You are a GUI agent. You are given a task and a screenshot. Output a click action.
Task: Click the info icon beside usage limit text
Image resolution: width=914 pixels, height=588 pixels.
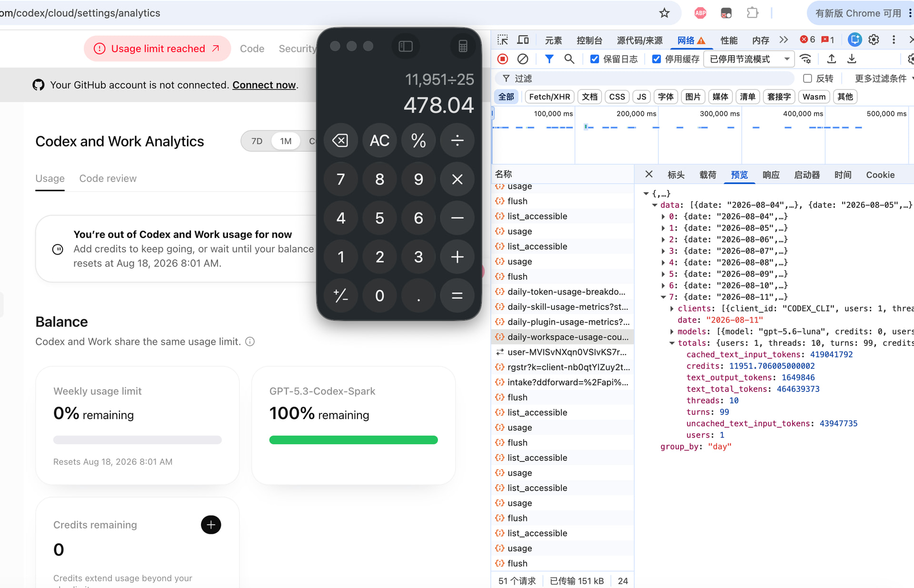[250, 342]
